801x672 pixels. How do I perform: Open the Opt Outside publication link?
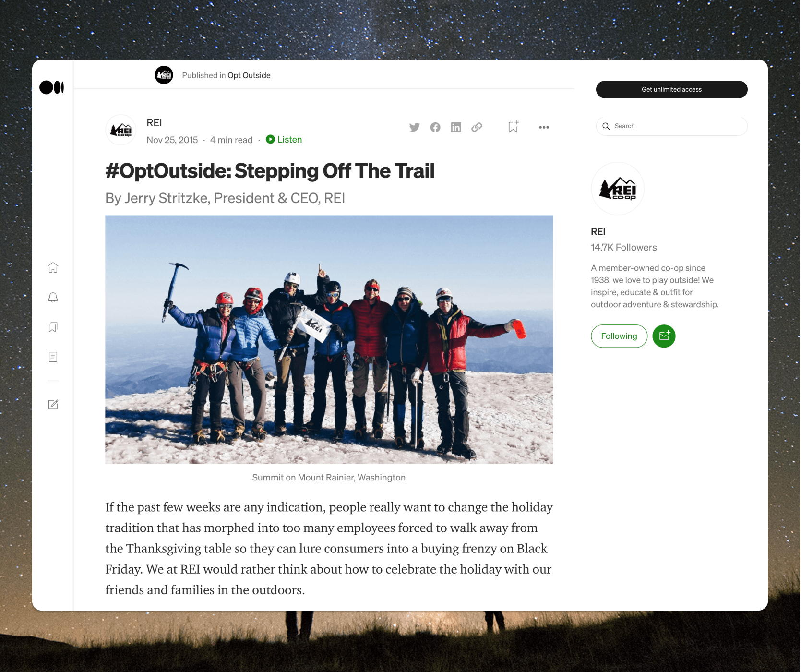249,75
